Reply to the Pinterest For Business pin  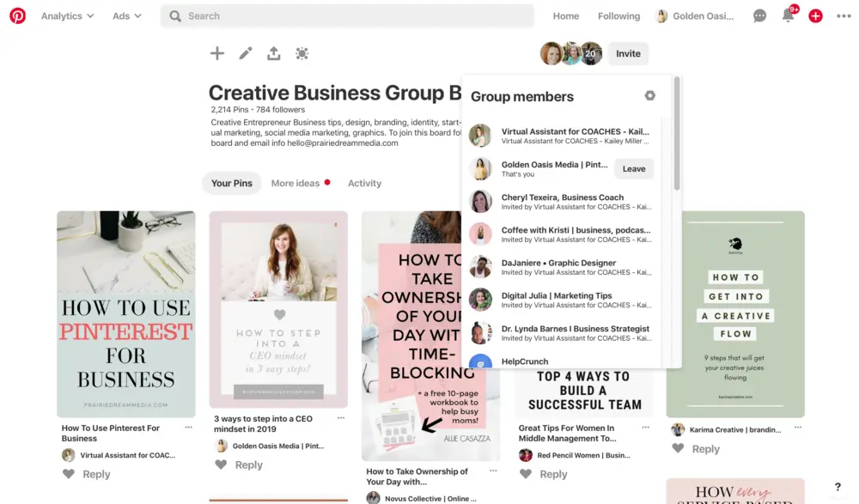tap(96, 474)
